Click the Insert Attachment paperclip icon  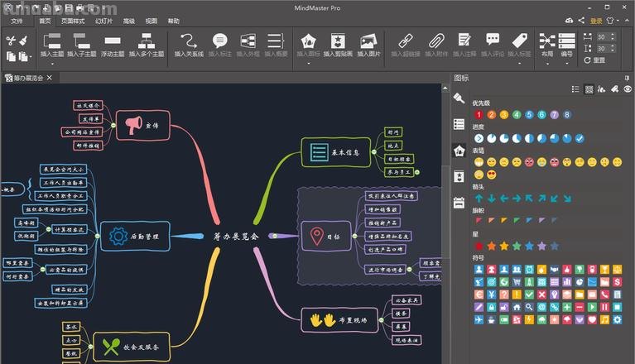[x=435, y=41]
